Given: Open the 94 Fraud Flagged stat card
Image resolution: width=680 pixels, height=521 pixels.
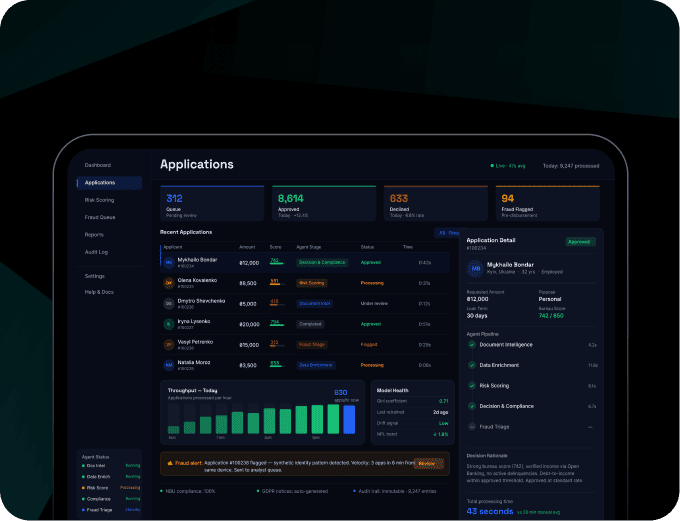Looking at the screenshot, I should click(x=548, y=203).
